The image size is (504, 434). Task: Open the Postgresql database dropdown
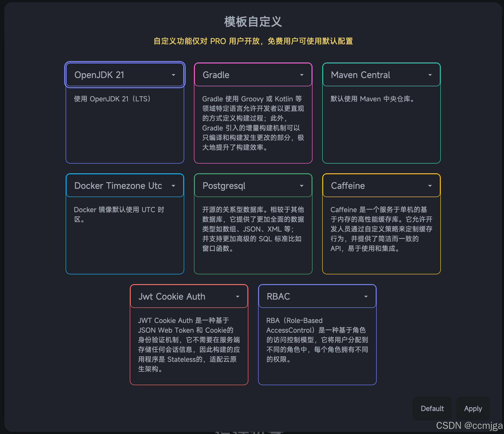253,185
